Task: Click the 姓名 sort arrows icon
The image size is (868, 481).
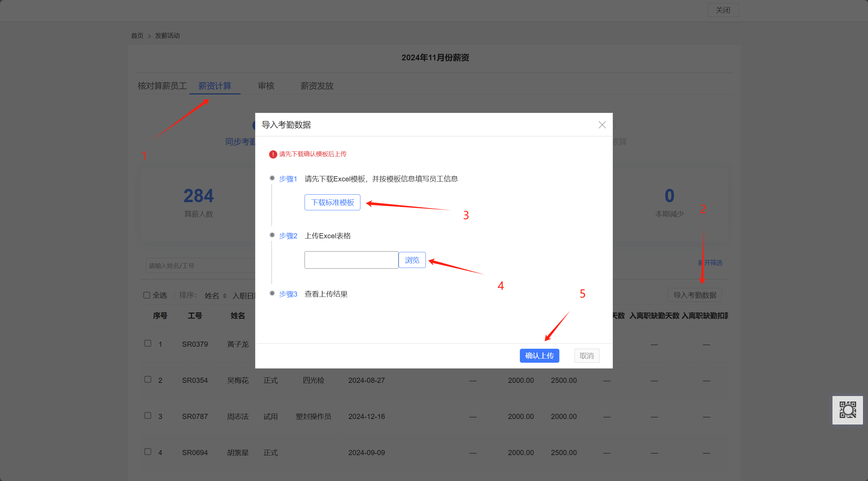Action: coord(224,296)
